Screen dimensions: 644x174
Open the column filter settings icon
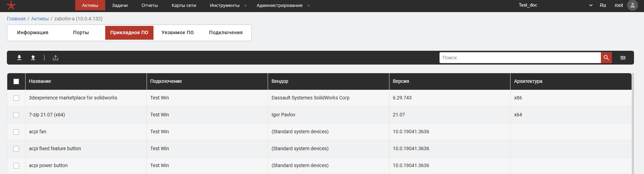tap(623, 58)
